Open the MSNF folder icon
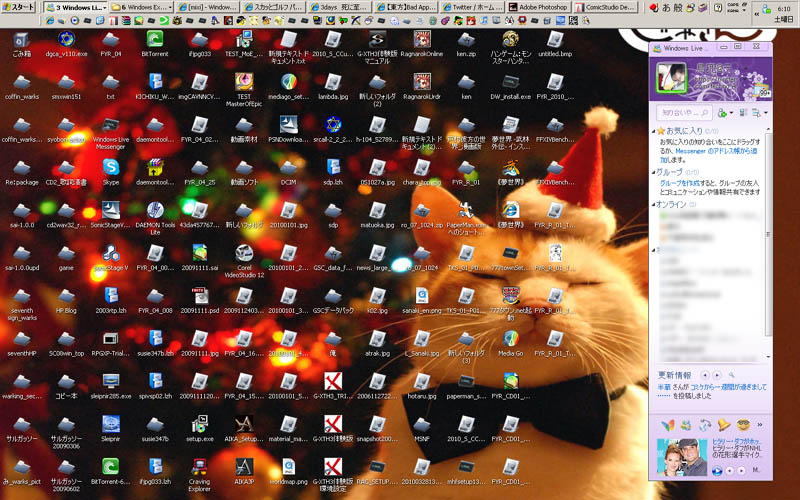The image size is (800, 500). [x=421, y=429]
